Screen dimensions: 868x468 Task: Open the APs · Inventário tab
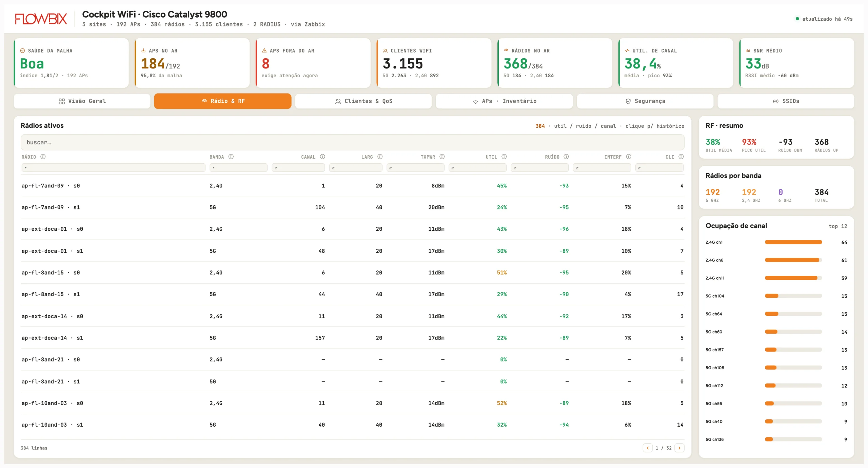[x=504, y=101]
